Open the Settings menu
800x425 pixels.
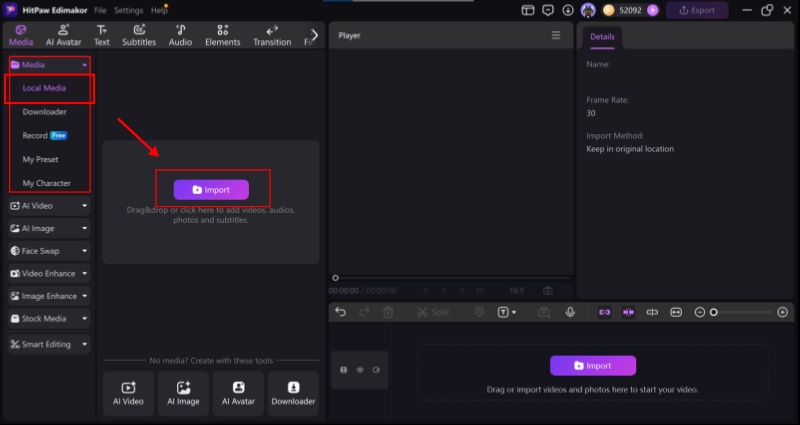pos(128,10)
